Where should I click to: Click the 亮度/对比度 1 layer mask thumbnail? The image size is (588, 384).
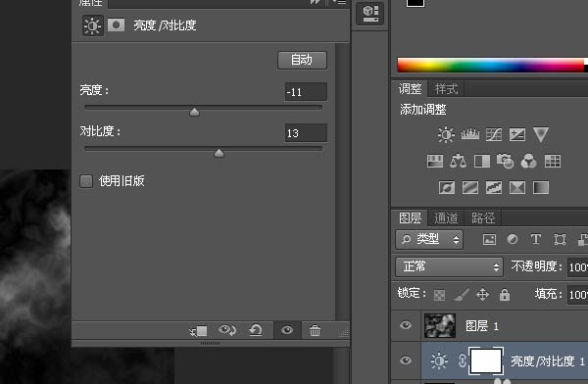point(486,360)
